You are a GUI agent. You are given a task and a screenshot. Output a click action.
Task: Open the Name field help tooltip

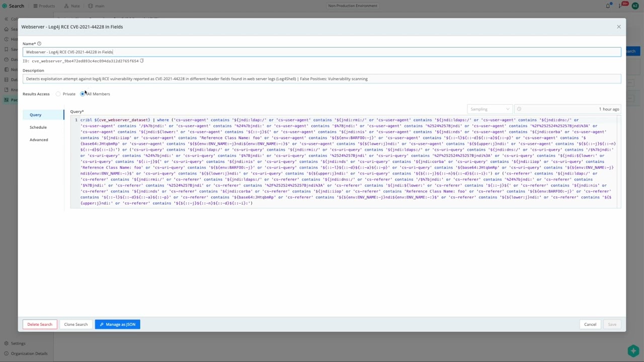coord(39,44)
